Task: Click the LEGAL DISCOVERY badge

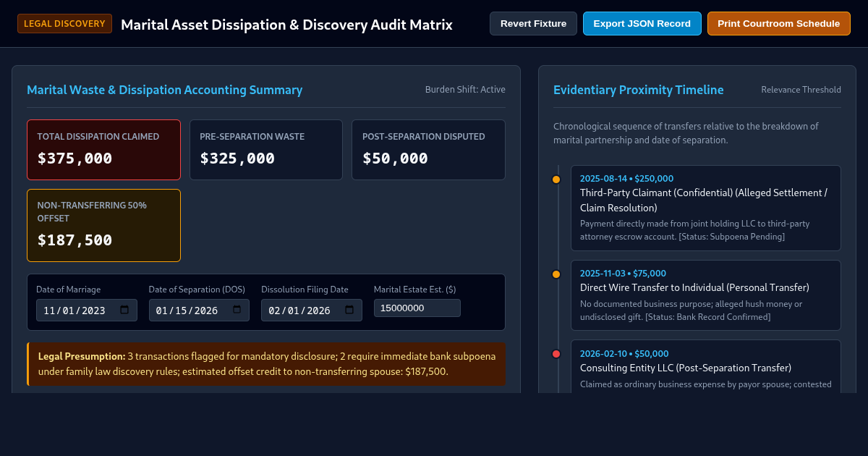Action: tap(64, 24)
